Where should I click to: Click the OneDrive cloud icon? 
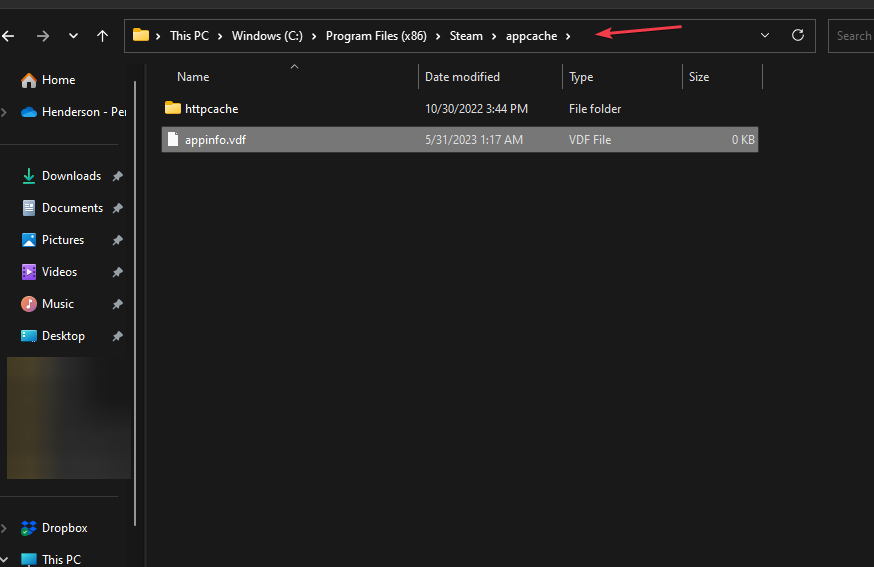pyautogui.click(x=28, y=112)
